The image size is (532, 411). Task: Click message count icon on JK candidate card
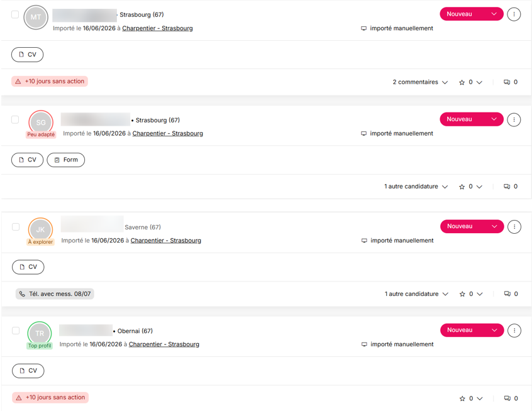(x=507, y=293)
